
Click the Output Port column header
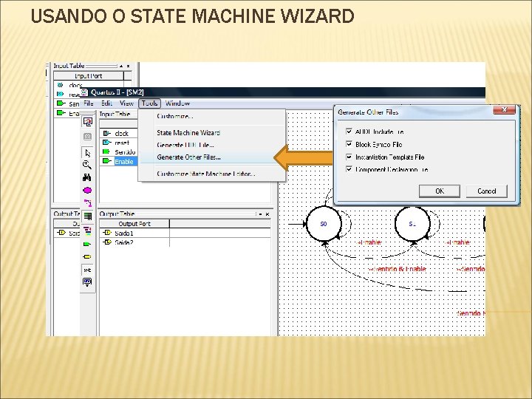(x=134, y=224)
